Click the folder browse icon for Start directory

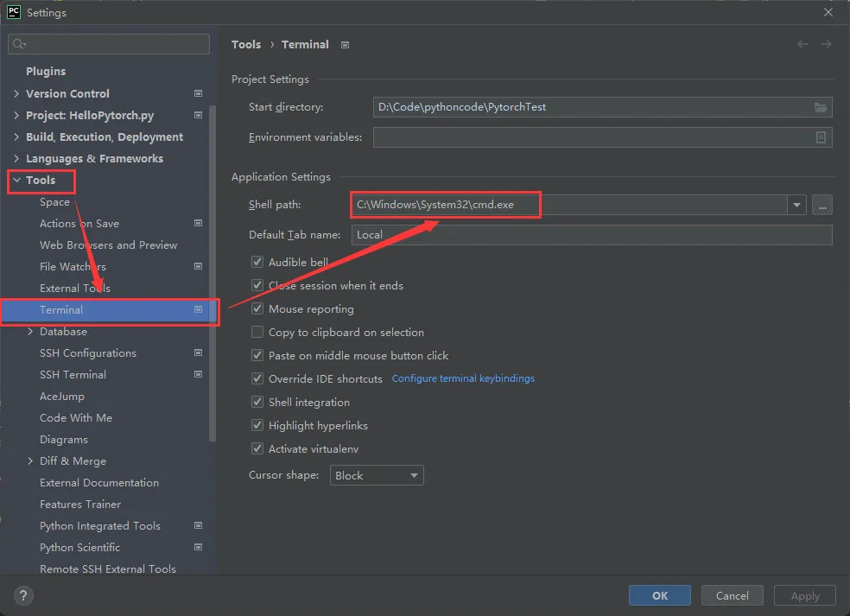pos(821,107)
